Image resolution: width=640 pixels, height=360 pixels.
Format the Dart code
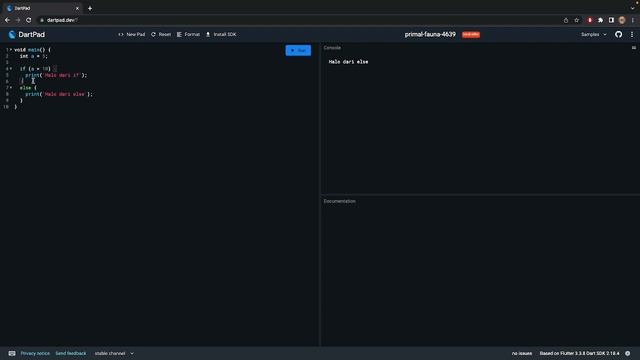point(188,35)
